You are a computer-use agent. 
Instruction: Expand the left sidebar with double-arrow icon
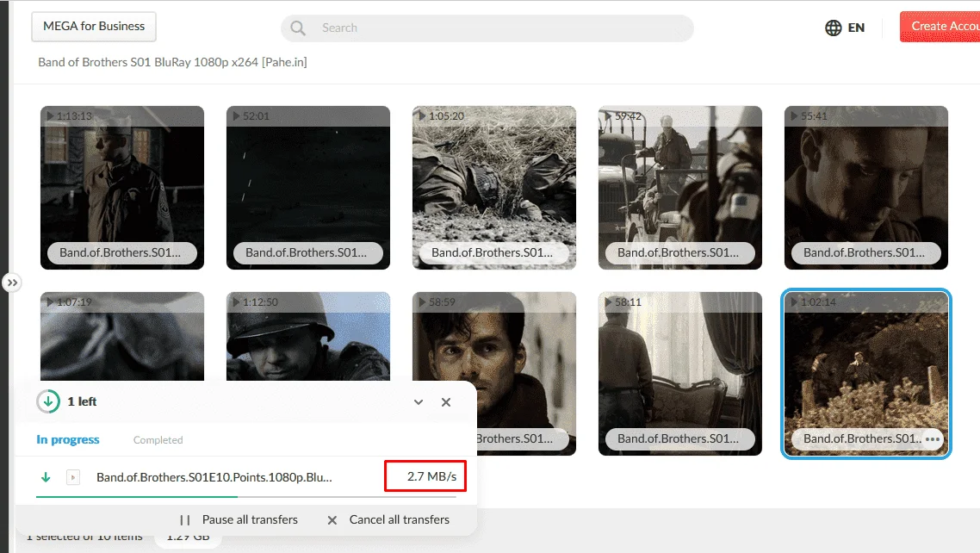coord(12,283)
